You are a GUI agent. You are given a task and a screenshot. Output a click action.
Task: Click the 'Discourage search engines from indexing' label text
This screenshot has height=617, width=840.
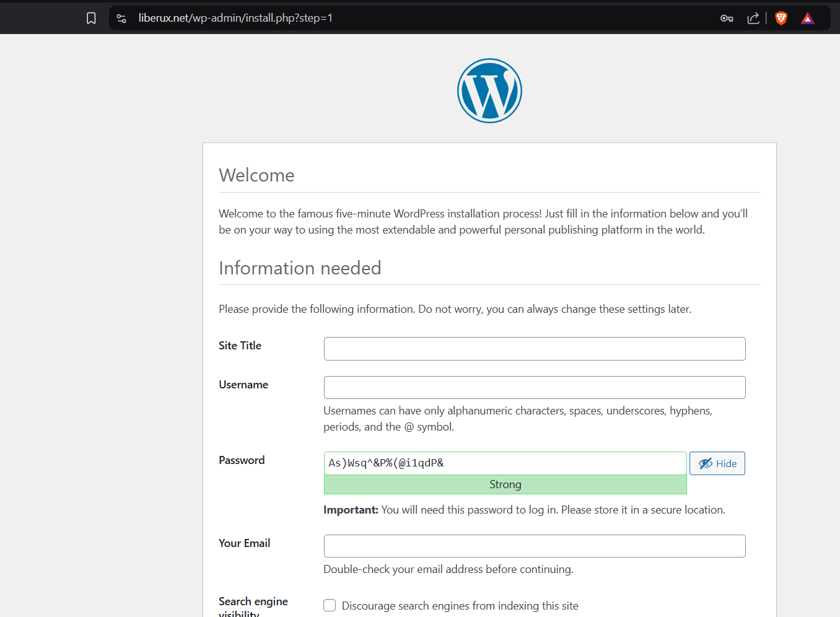click(x=460, y=606)
